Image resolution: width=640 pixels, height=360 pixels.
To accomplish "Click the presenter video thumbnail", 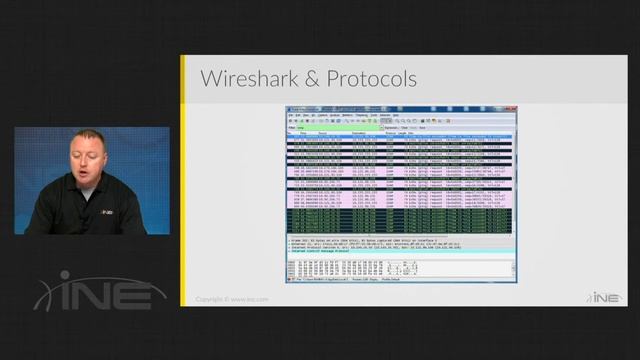I will 92,180.
